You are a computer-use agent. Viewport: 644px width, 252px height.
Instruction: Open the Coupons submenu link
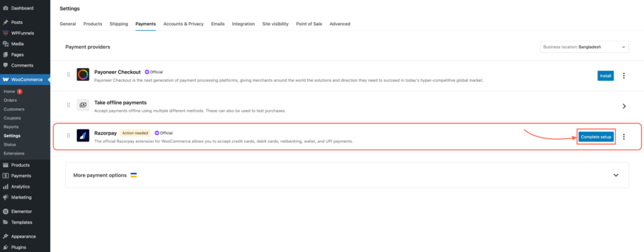(x=13, y=118)
